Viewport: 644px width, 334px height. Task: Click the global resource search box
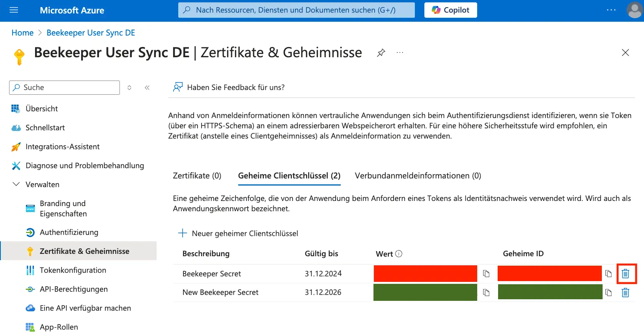click(296, 10)
